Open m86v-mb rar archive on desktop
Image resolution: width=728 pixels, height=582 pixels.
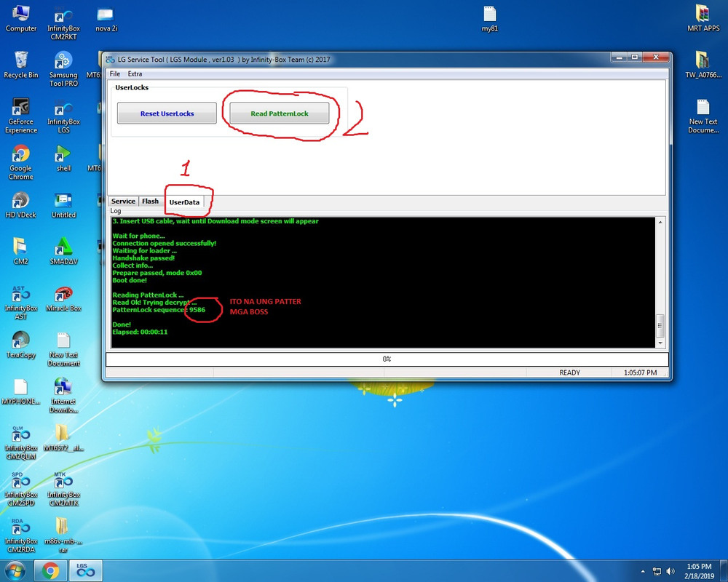pos(63,535)
